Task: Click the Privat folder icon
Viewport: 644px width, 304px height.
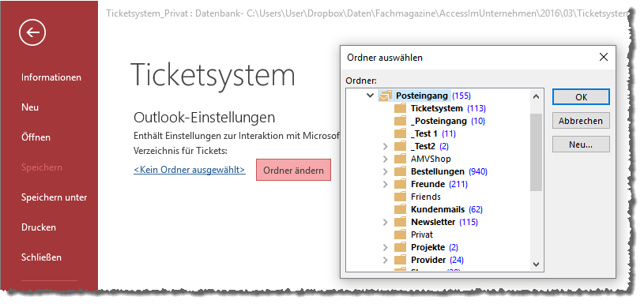Action: (400, 235)
